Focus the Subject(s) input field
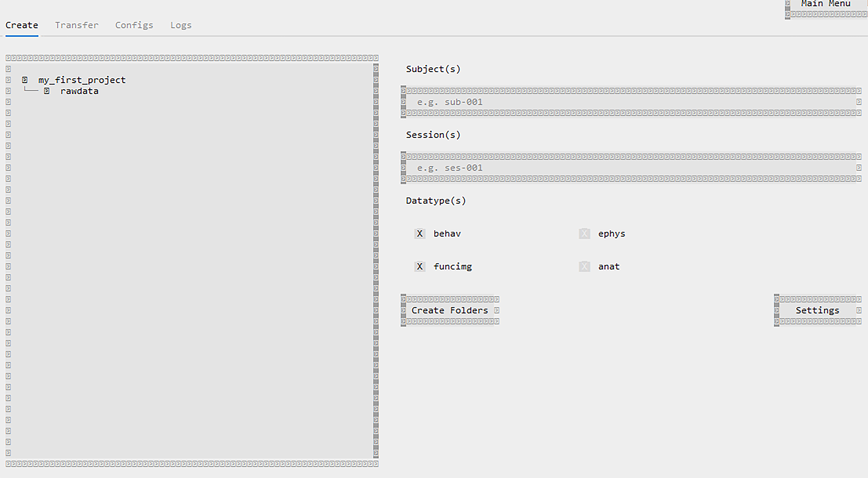Screen dimensions: 868x478 point(630,102)
